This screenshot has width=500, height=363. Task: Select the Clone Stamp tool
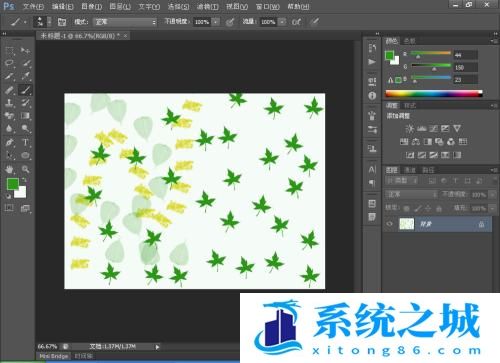(10, 103)
